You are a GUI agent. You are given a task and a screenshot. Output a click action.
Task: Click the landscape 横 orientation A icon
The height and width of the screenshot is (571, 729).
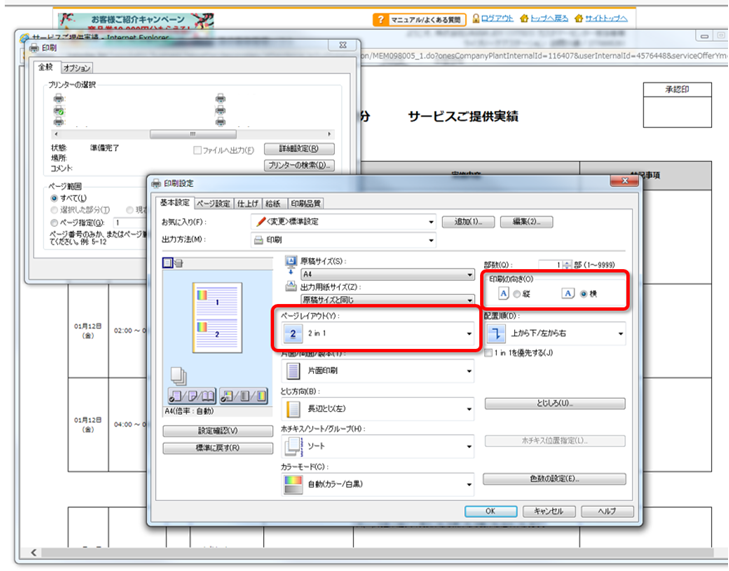click(x=568, y=293)
